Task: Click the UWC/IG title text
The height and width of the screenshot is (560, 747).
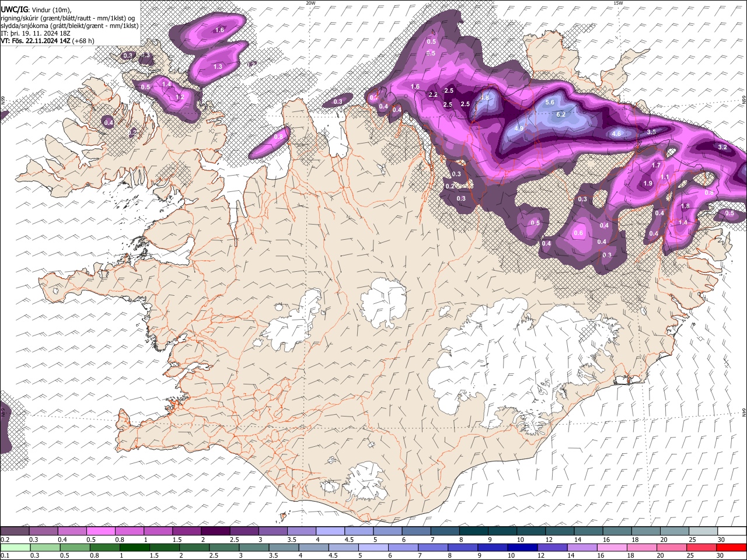Action: [13, 9]
